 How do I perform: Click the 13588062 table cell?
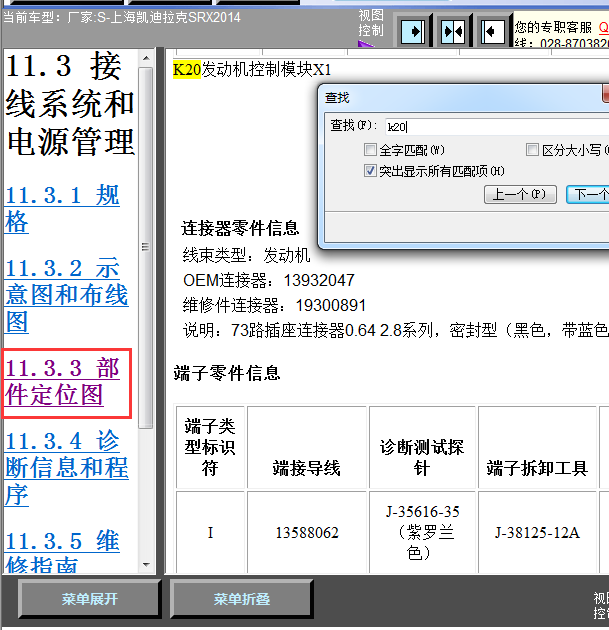pos(307,533)
